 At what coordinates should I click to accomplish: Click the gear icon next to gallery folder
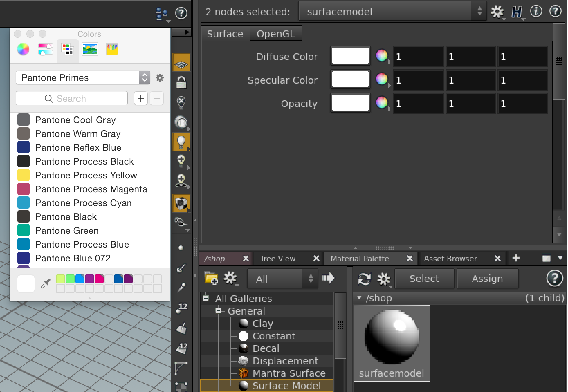[230, 278]
